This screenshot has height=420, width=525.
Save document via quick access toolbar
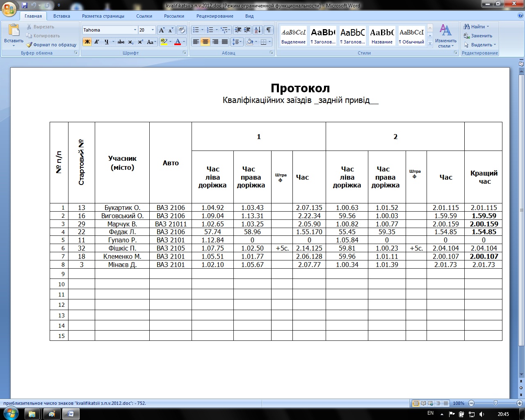(25, 6)
